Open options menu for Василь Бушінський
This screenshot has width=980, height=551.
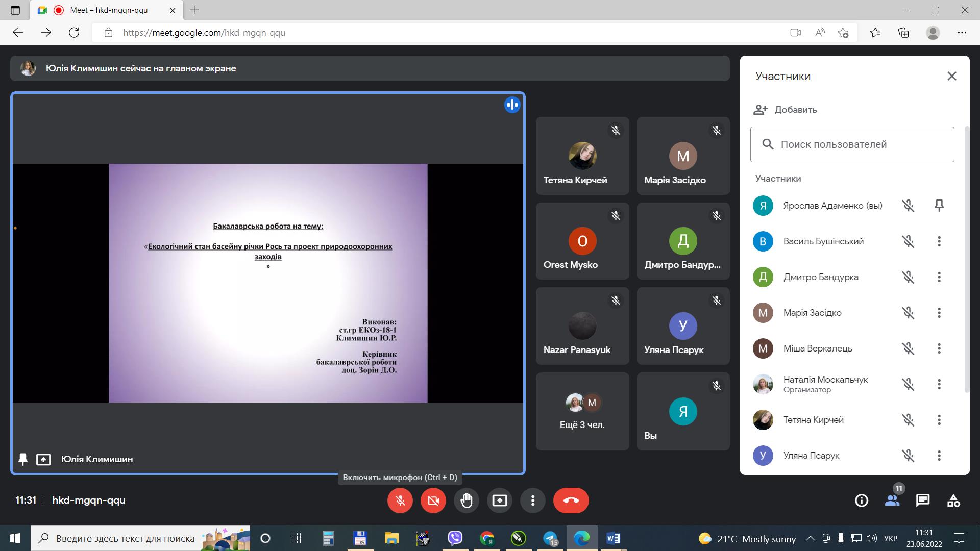939,241
